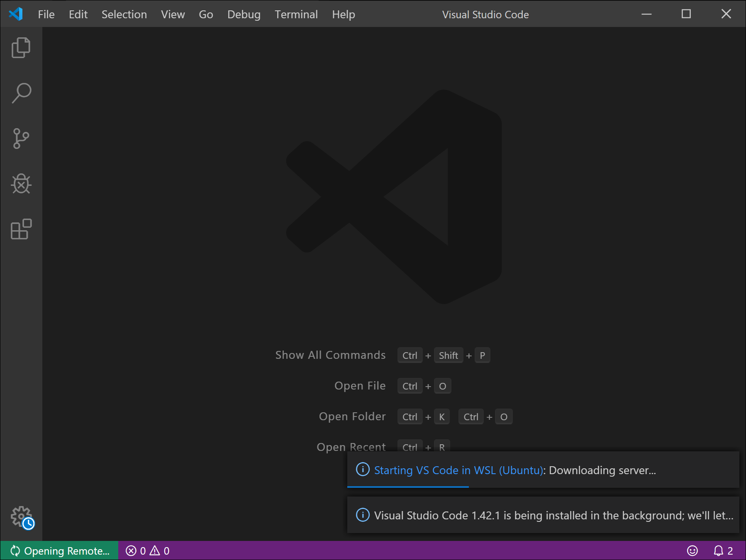Open the Selection menu
746x560 pixels.
coord(124,14)
